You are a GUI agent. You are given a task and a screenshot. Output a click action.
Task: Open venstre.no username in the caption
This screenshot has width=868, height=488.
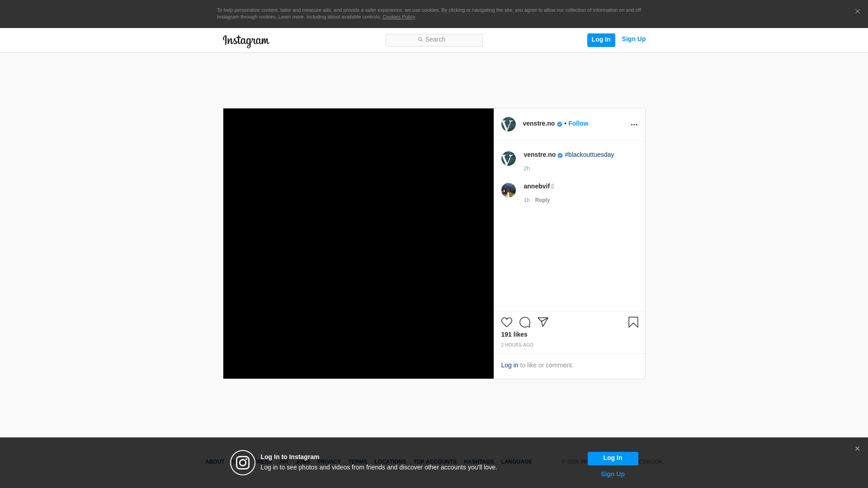tap(539, 155)
